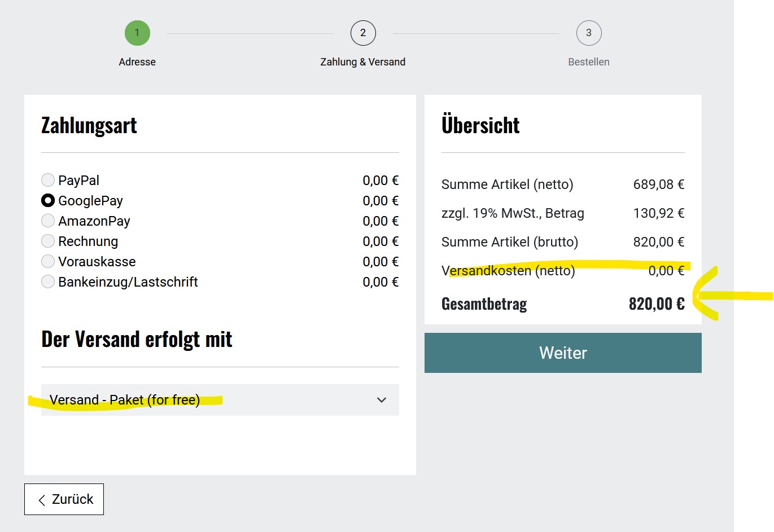This screenshot has height=532, width=774.
Task: Open the Versand - Paket shipping dropdown
Action: click(220, 400)
